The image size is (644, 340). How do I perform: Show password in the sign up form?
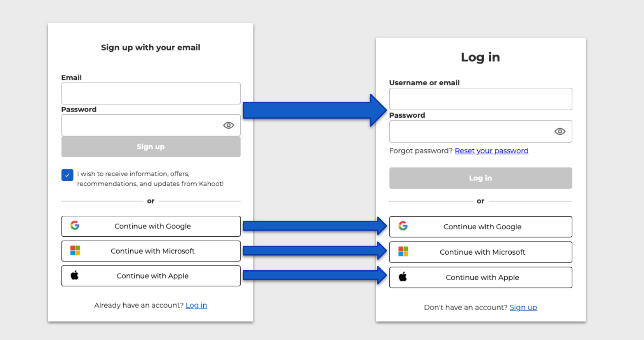tap(228, 125)
